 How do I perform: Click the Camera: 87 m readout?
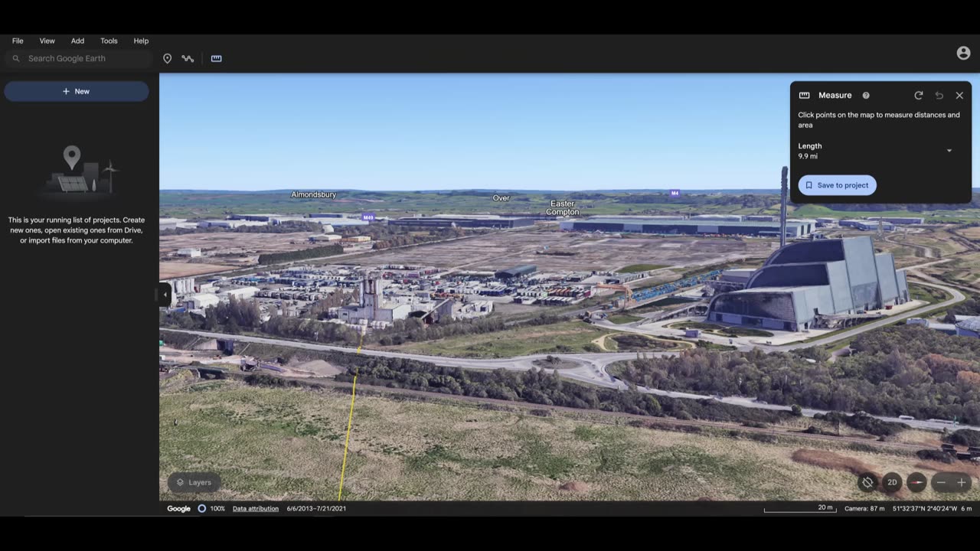point(864,508)
